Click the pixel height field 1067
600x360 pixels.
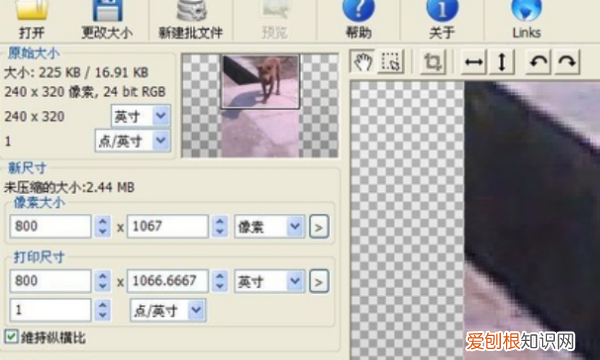pyautogui.click(x=168, y=226)
